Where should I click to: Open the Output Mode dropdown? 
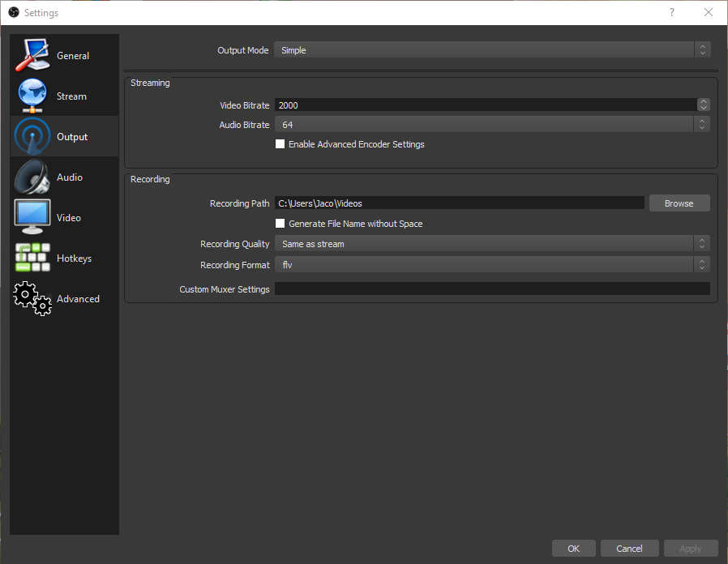492,50
